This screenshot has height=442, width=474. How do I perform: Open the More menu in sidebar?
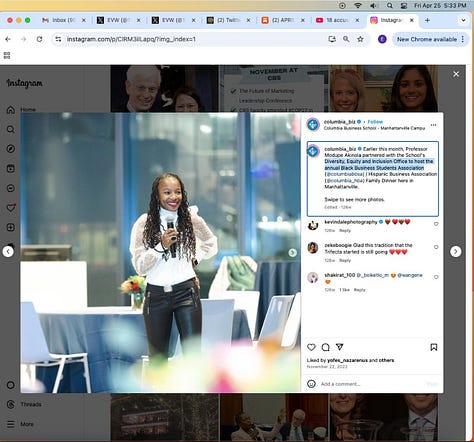(20, 424)
